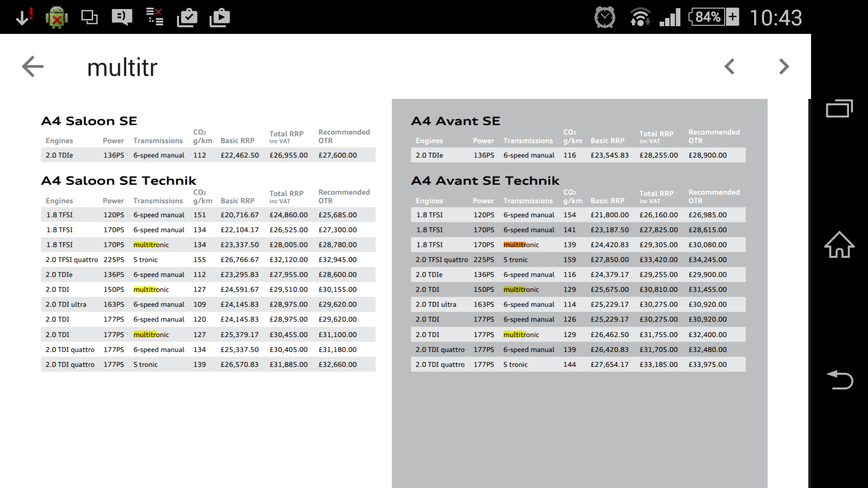
Task: Tap A4 Saloon SE Technik heading
Action: pyautogui.click(x=118, y=181)
